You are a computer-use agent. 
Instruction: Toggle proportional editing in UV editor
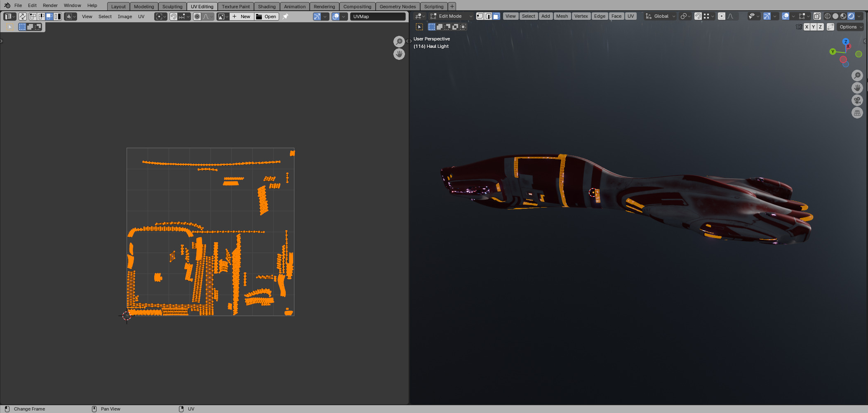coord(197,17)
